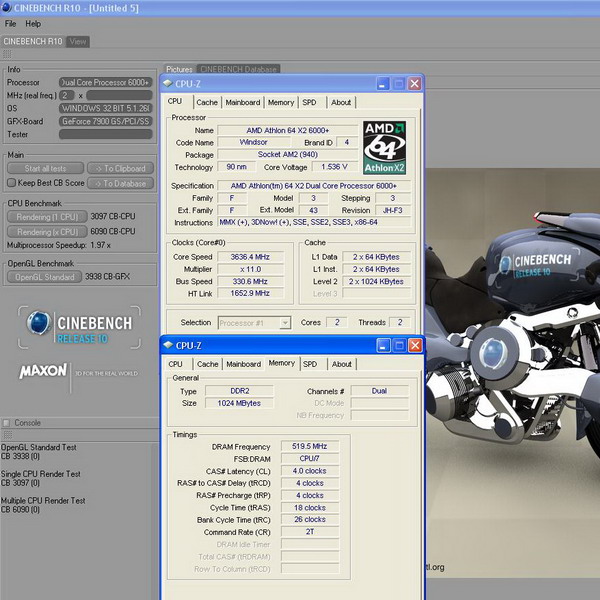
Task: Click the grip handle icon below Cinebench tab
Action: [6, 56]
